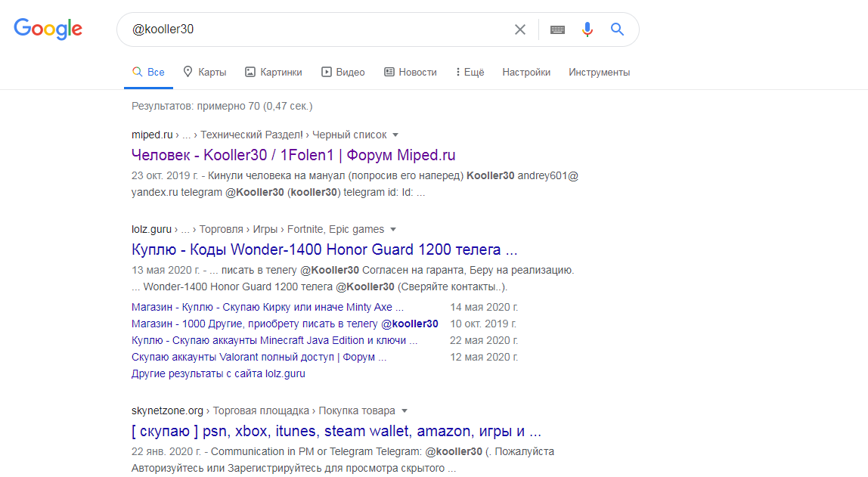Open Магазин - 1000 Другие, приобрету sitelink

click(x=284, y=324)
